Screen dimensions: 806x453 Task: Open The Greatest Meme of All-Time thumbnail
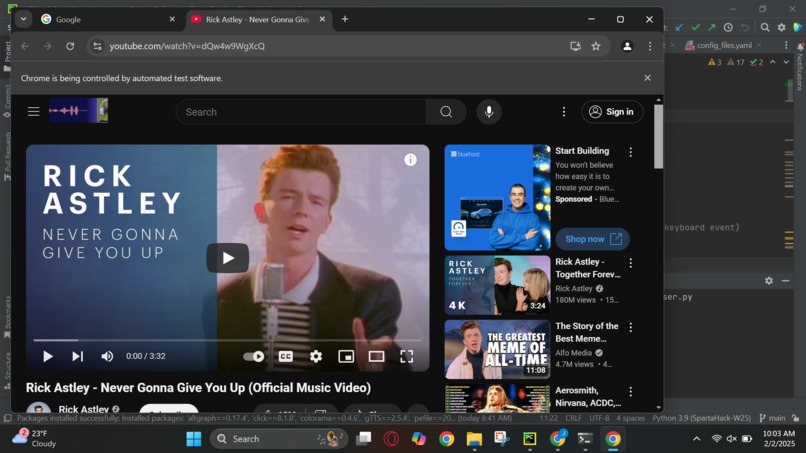pyautogui.click(x=497, y=350)
